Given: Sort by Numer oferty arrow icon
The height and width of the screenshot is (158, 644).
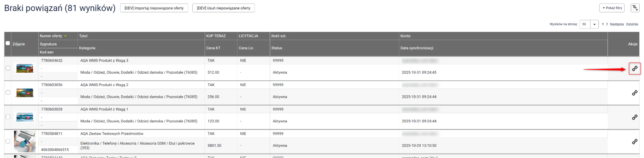Looking at the screenshot, I should [65, 36].
